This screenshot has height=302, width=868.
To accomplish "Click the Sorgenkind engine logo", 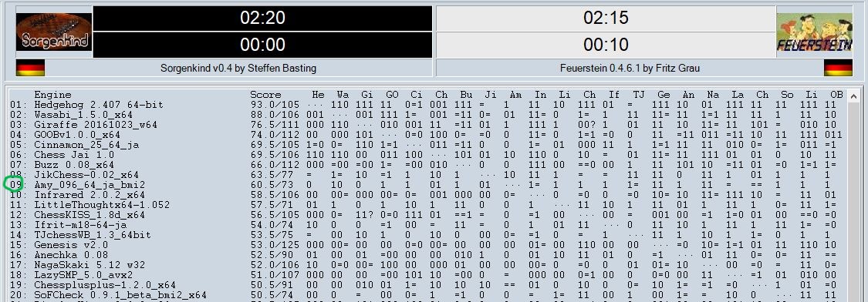I will tap(54, 32).
